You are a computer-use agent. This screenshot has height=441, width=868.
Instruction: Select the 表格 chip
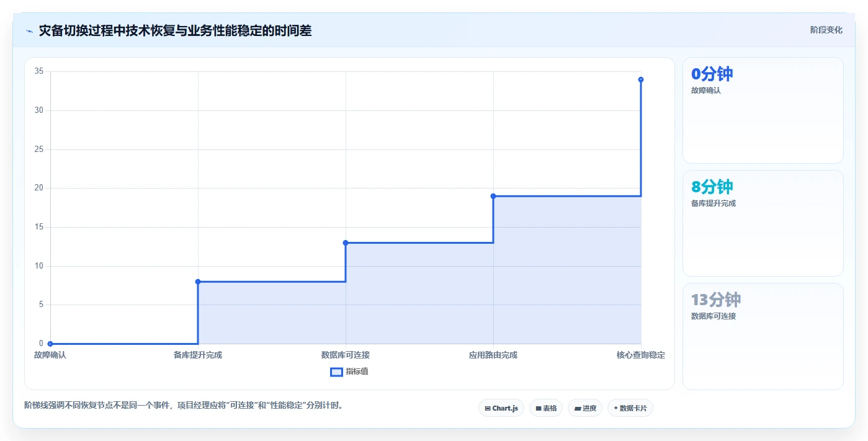pos(546,408)
